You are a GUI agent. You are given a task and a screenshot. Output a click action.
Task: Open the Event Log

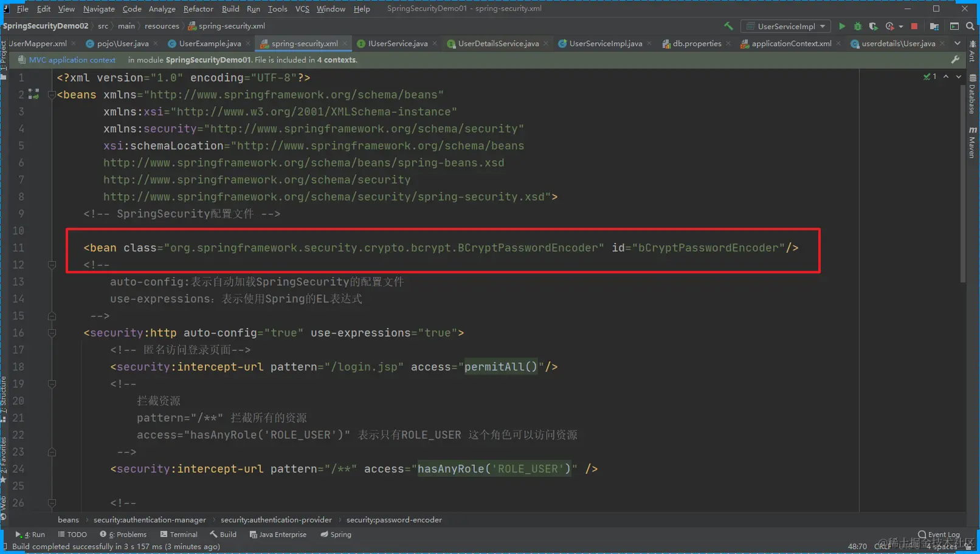pos(939,535)
